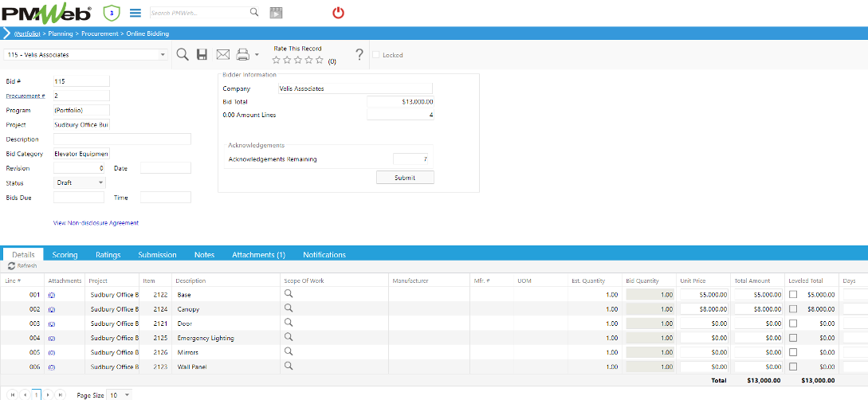Click the red power logout icon
Viewport: 868px width, 400px height.
click(338, 12)
